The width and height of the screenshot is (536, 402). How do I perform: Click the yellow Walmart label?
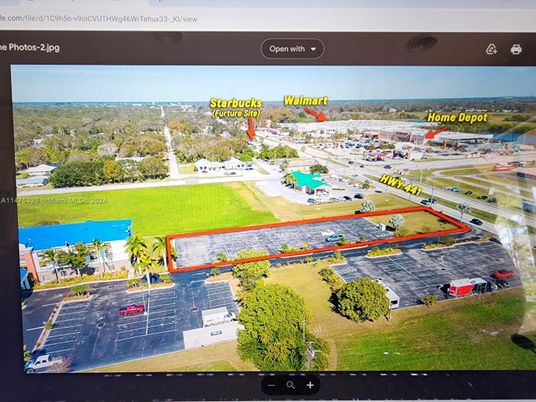pos(306,100)
